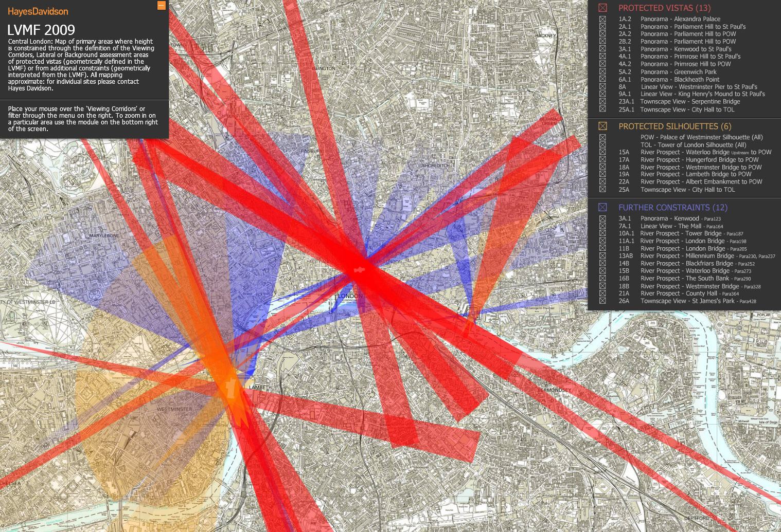Click River Prospect - Albert Embankment to POW
Viewport: 781px width, 532px height.
701,182
